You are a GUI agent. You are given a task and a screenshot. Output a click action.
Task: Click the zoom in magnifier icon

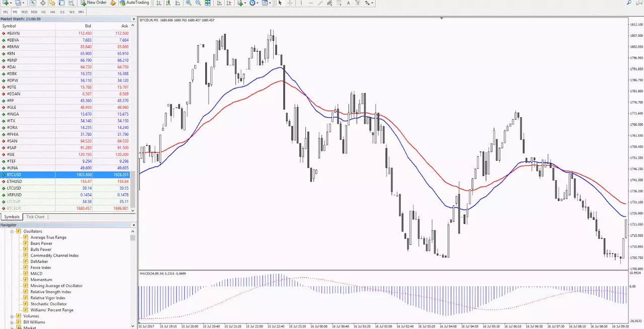tap(189, 3)
